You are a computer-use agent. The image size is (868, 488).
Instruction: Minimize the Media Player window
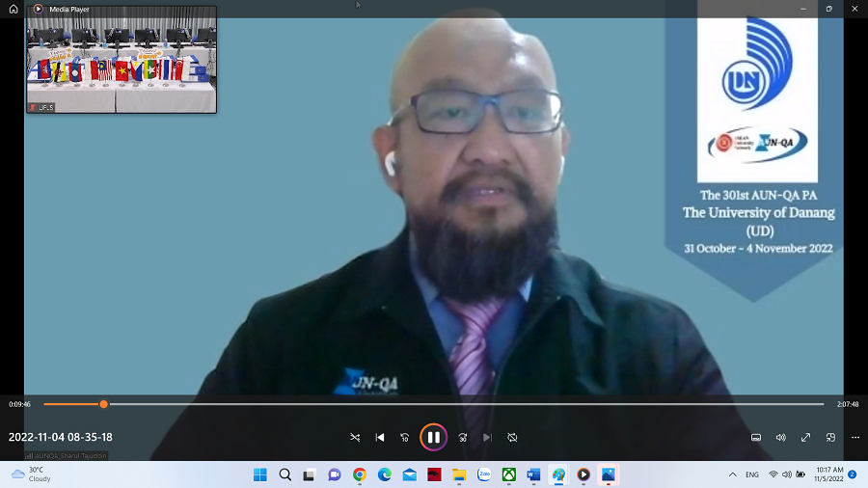(x=803, y=9)
